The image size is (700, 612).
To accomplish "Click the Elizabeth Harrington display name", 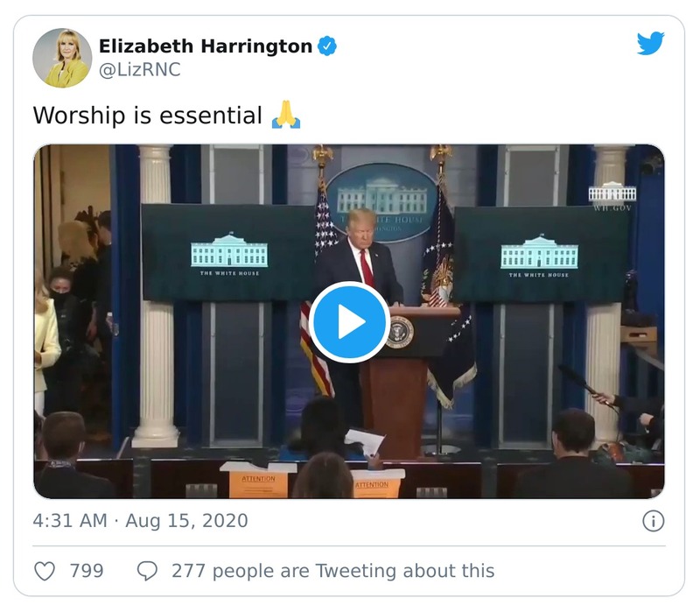I will coord(206,46).
